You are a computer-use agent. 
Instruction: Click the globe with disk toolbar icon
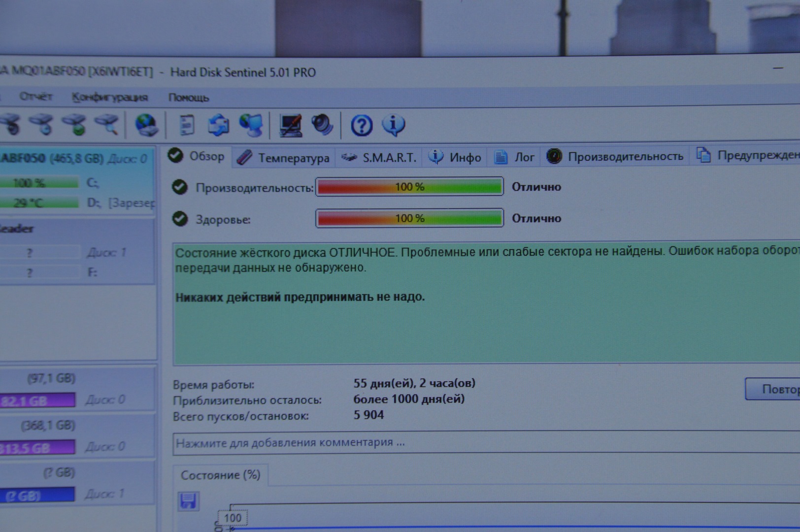click(x=146, y=125)
